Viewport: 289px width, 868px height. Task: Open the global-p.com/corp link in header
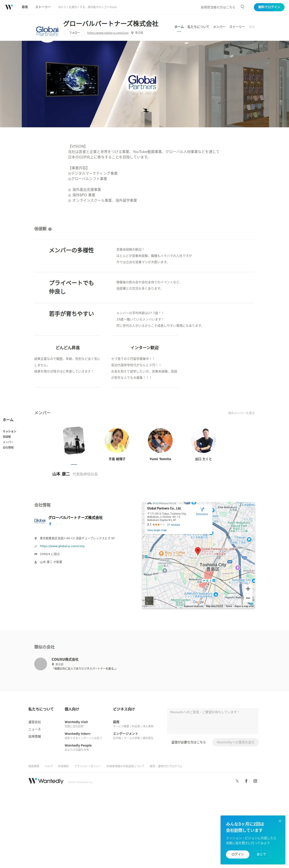coord(108,33)
